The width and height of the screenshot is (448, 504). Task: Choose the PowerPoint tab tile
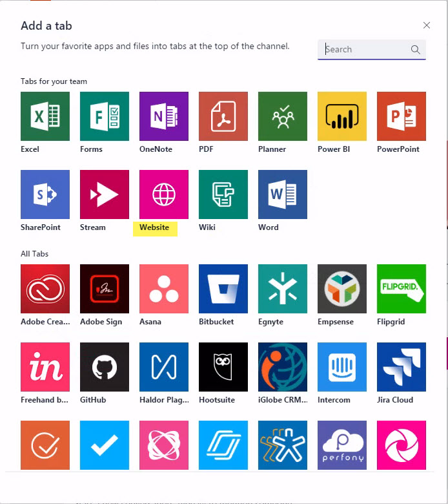(x=402, y=116)
